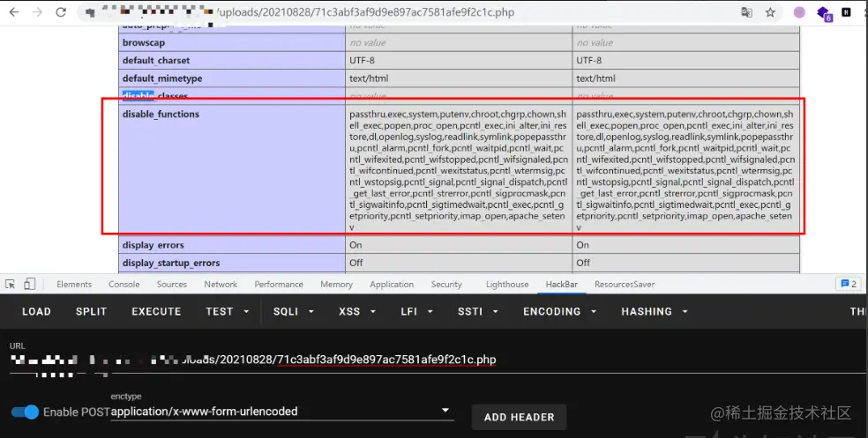Click the disable_functions directive cell
This screenshot has width=868, height=438.
coord(232,168)
